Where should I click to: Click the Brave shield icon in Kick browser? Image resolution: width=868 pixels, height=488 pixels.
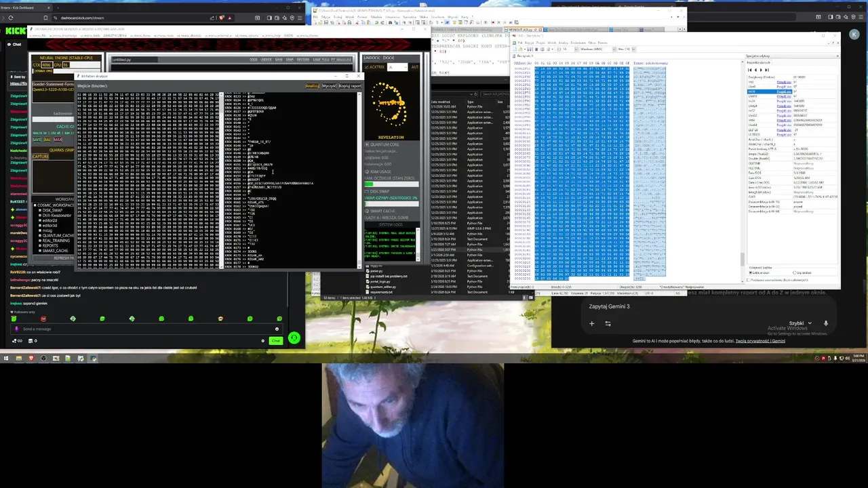click(x=222, y=18)
